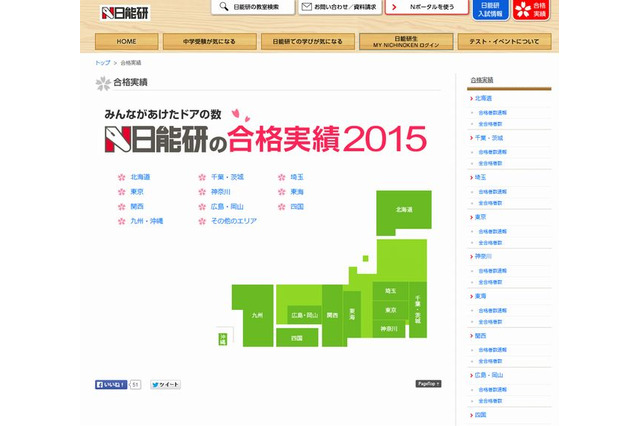Click 広島・岡山 region on the map

tap(304, 315)
